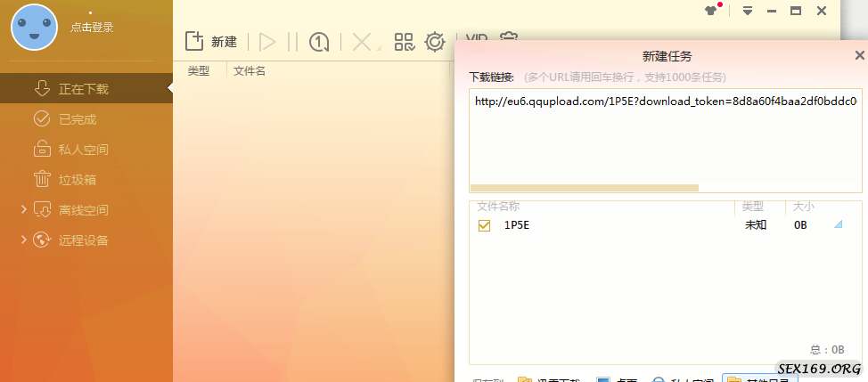Click the skin shirt icon
This screenshot has width=868, height=382.
click(710, 11)
